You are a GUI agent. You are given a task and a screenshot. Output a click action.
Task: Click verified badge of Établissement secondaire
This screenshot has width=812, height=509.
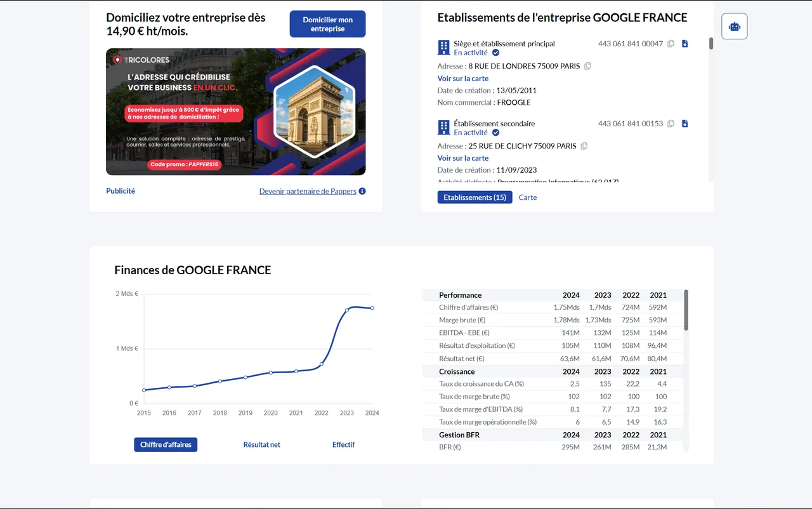496,133
